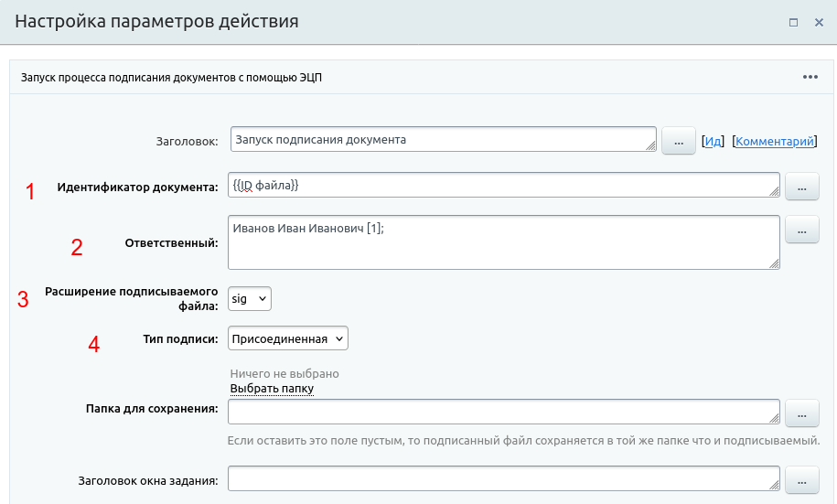This screenshot has width=837, height=504.
Task: Grab the resize handle of Ответственный text area
Action: pyautogui.click(x=774, y=263)
